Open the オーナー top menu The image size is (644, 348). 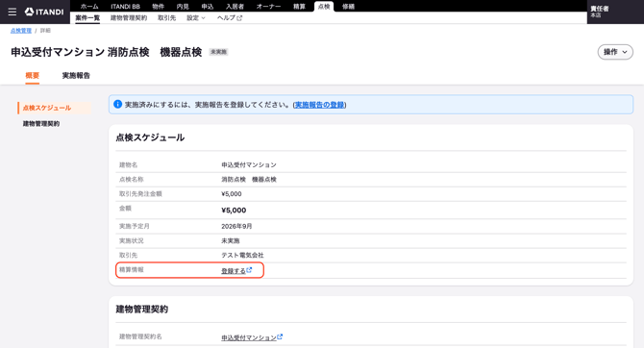point(268,7)
